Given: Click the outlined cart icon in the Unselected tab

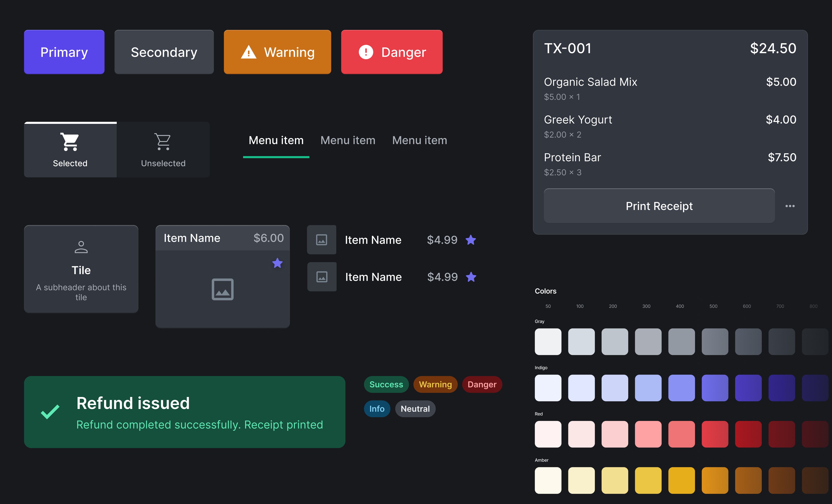Looking at the screenshot, I should (x=163, y=142).
